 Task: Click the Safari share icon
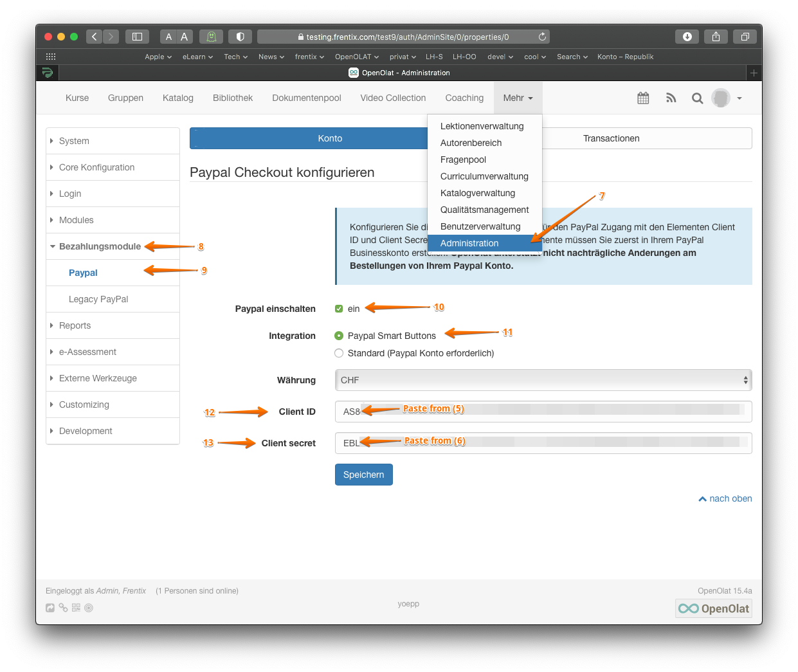(716, 37)
